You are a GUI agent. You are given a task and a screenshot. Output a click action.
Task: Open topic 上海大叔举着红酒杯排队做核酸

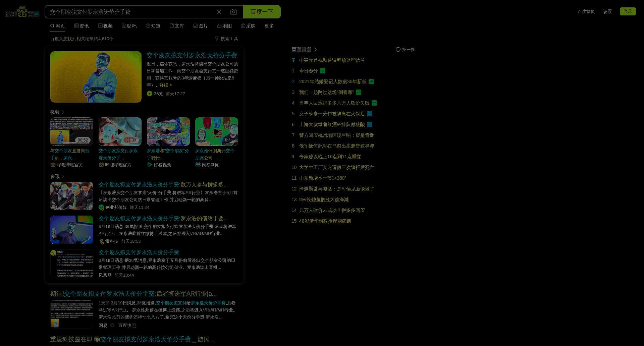[x=332, y=124]
